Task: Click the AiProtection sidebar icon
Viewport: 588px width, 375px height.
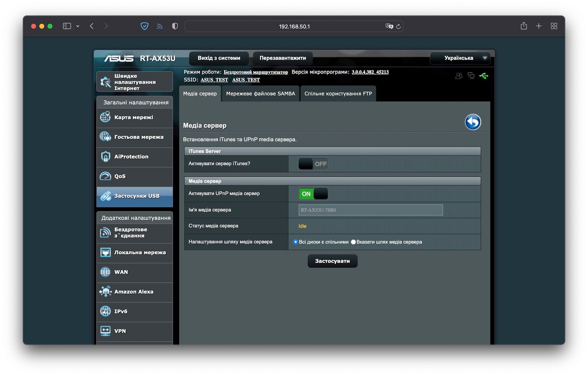Action: click(x=106, y=157)
